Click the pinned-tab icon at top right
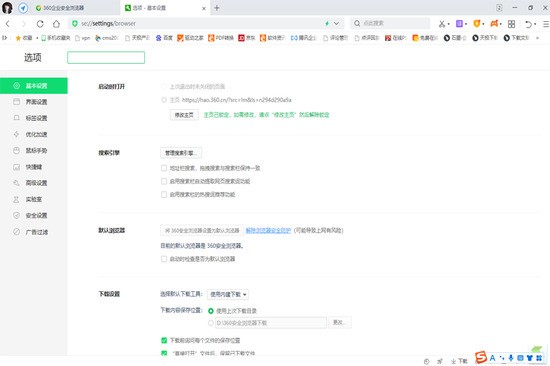Viewport: 550px width, 366px height. click(x=499, y=8)
